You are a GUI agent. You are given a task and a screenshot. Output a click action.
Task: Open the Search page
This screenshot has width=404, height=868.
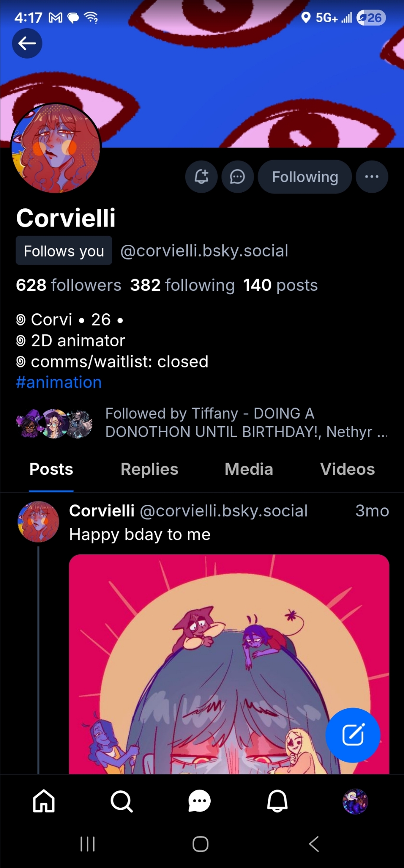(122, 801)
